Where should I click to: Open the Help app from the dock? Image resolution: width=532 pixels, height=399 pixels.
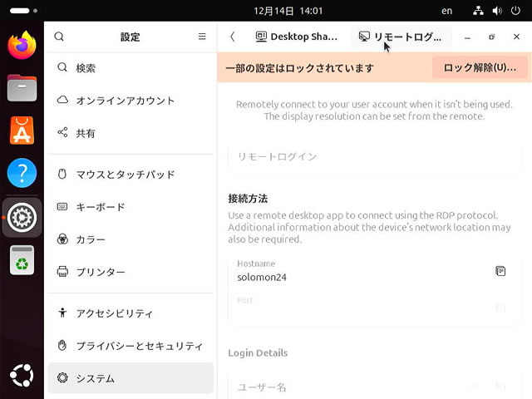coord(22,174)
